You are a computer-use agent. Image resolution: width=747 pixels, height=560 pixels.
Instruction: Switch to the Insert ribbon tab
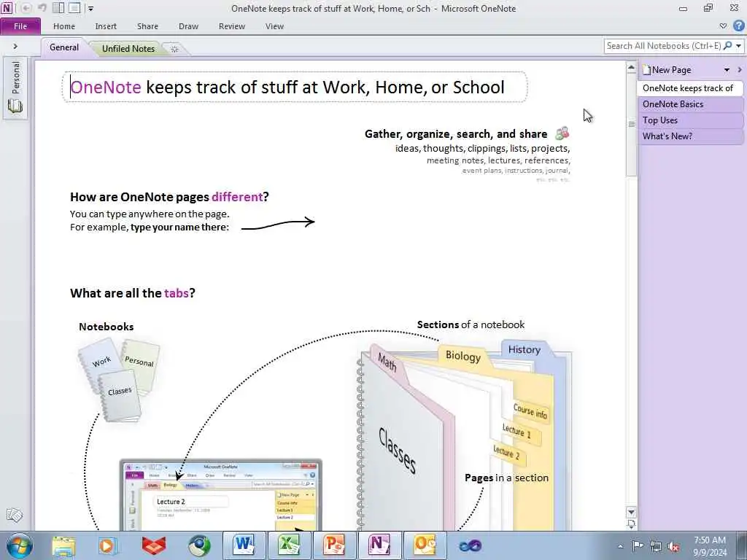(x=106, y=26)
